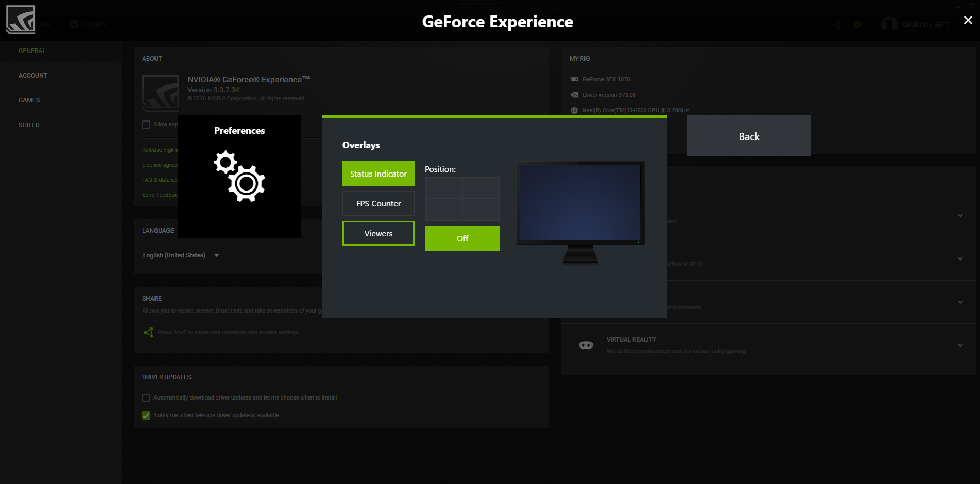Click the Preferences gears icon
The height and width of the screenshot is (484, 980).
coord(239,176)
